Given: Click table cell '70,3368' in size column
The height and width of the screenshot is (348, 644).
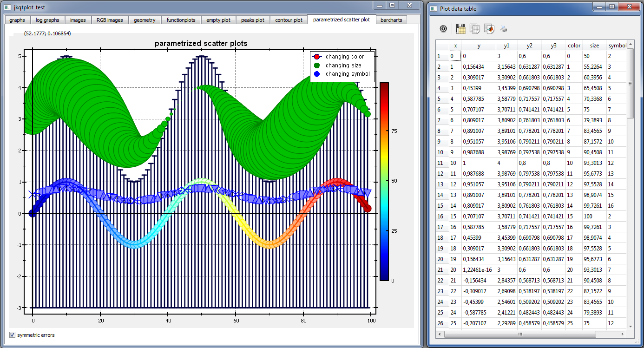Looking at the screenshot, I should point(595,99).
